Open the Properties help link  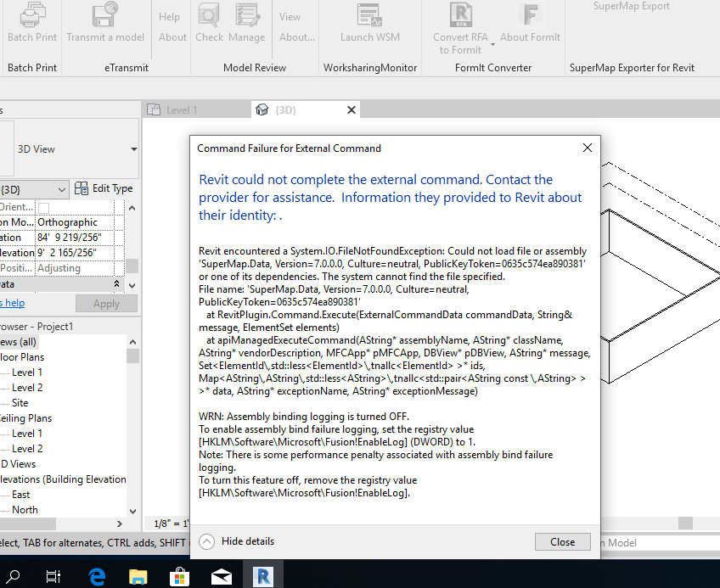pyautogui.click(x=13, y=303)
